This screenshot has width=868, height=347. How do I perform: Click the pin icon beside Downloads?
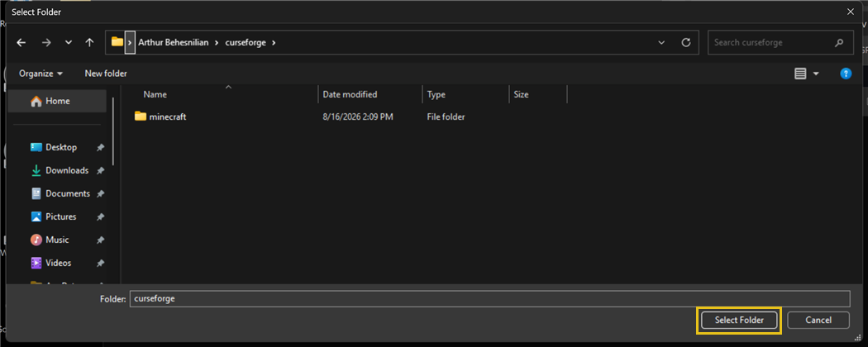(100, 171)
